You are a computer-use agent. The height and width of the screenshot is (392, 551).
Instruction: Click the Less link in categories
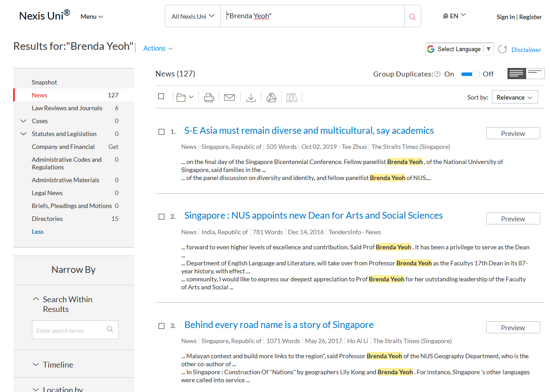pyautogui.click(x=38, y=232)
